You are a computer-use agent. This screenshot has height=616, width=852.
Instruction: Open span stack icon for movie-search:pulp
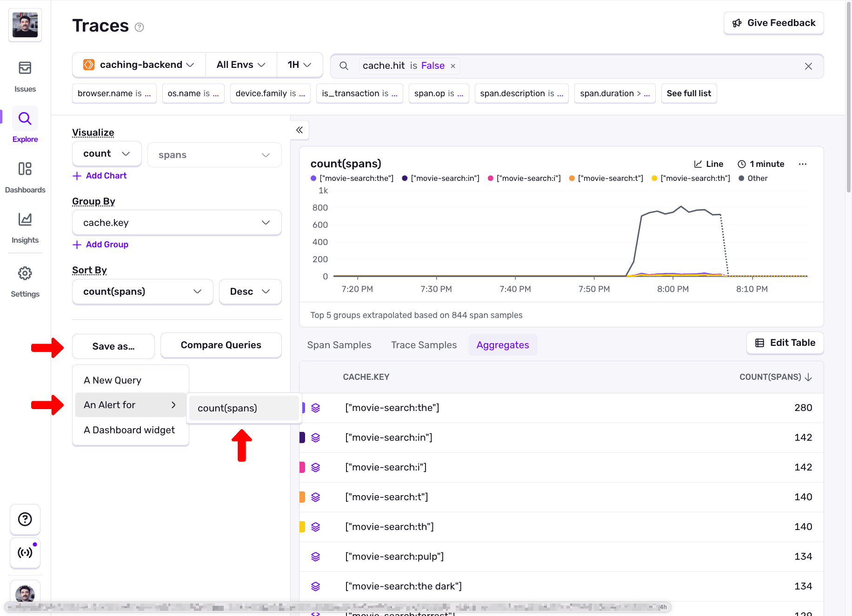pos(315,556)
